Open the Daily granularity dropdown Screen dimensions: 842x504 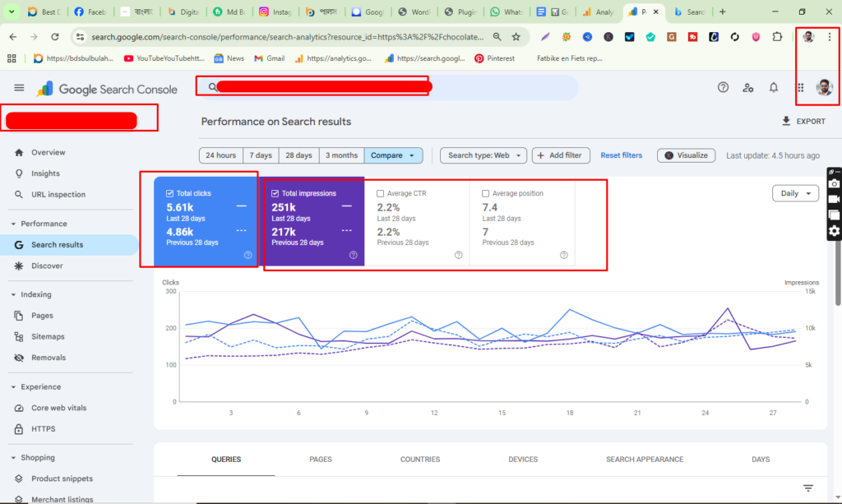(x=794, y=193)
